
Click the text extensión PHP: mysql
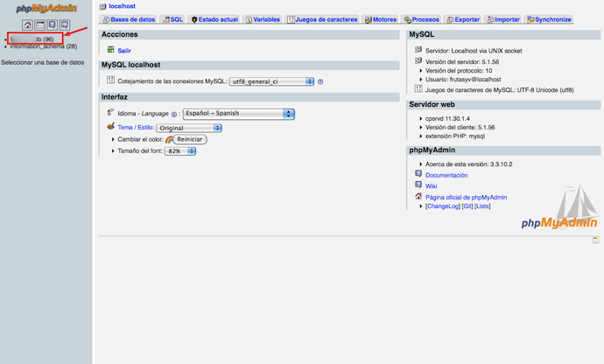[455, 136]
